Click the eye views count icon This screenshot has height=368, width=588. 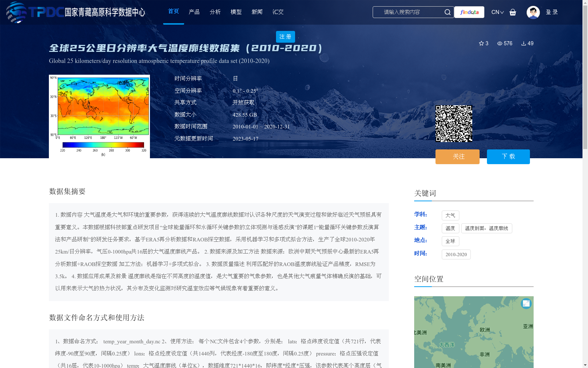tap(500, 43)
